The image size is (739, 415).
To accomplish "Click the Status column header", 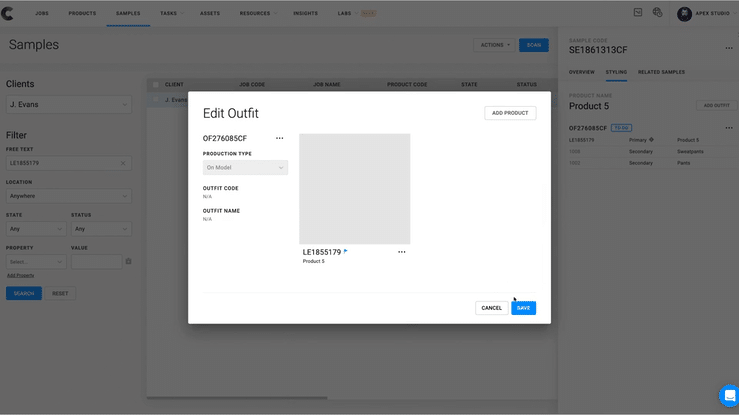I will point(526,85).
